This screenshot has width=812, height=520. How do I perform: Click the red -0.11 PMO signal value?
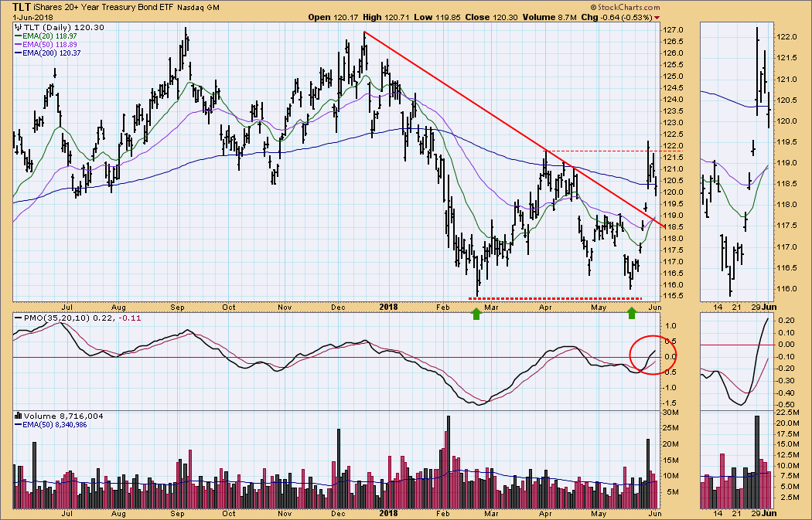click(129, 318)
